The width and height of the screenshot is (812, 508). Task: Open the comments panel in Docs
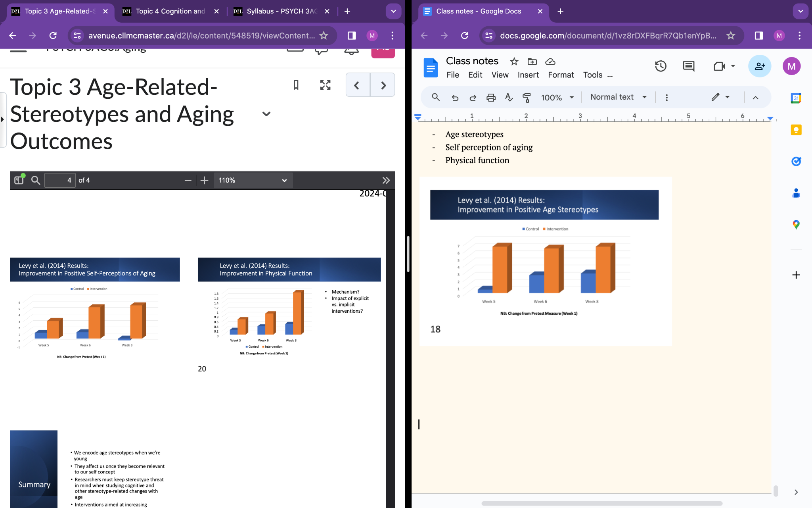coord(689,66)
